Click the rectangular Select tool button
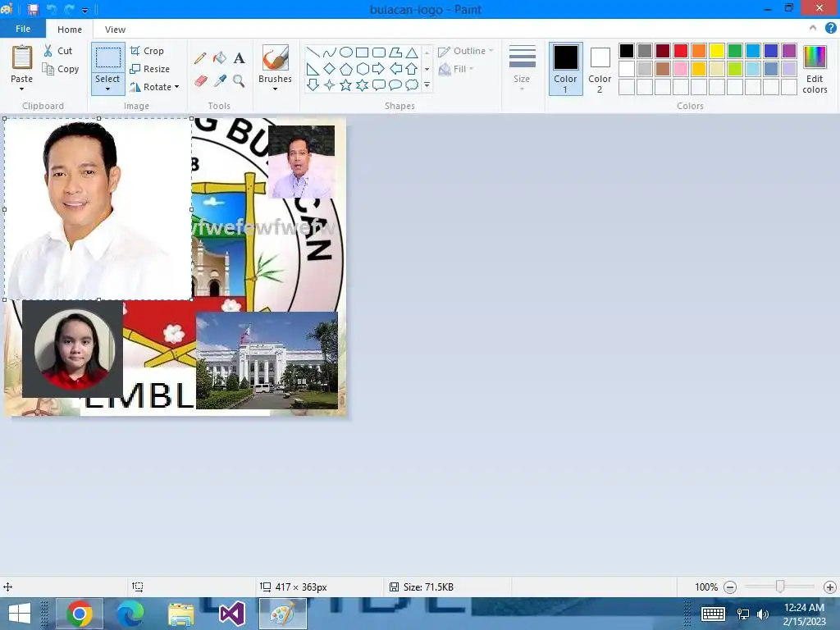The image size is (840, 630). tap(107, 58)
